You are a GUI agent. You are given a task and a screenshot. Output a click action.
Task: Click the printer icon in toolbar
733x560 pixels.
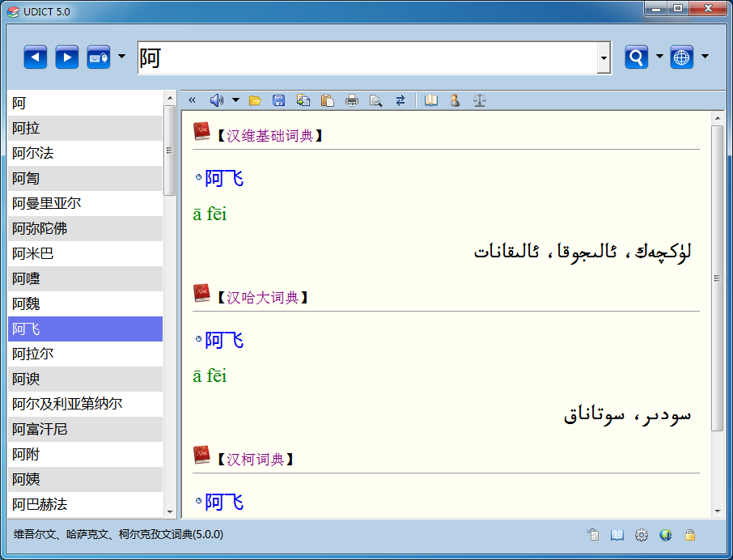[352, 100]
